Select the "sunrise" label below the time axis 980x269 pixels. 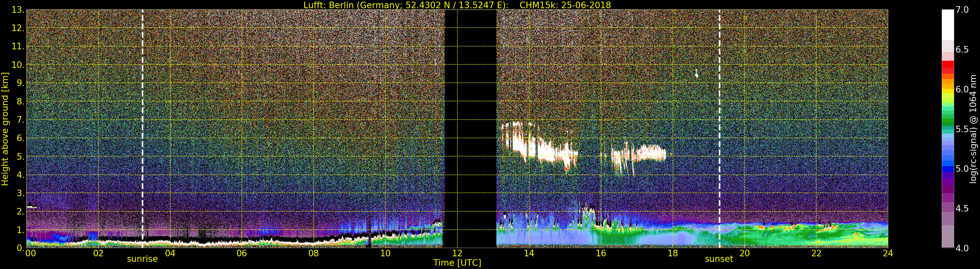142,259
